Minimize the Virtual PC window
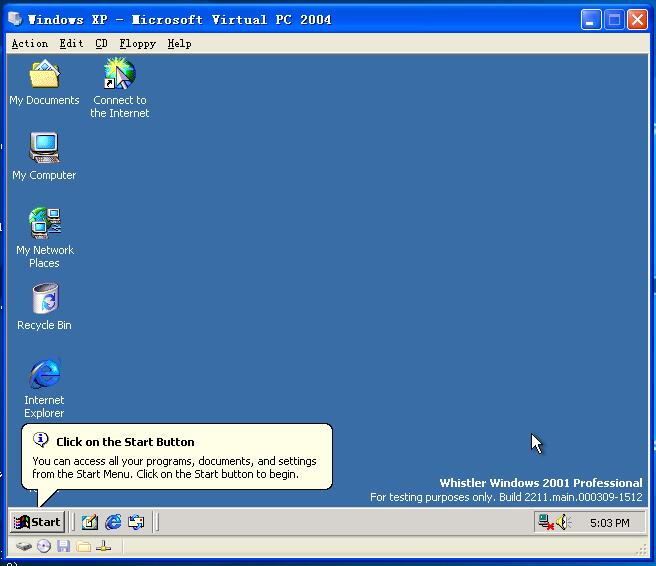 591,20
